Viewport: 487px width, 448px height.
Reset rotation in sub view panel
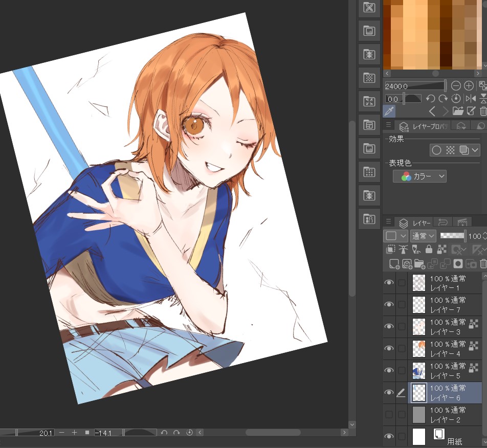[456, 99]
